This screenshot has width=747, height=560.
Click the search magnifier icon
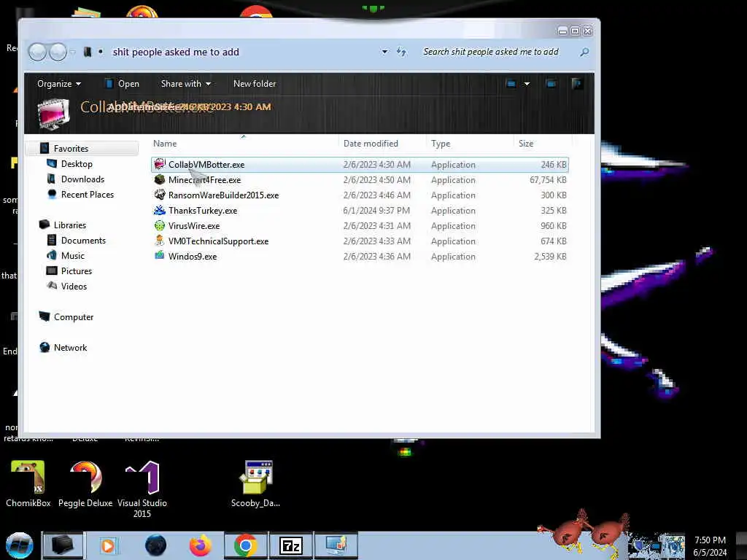pos(584,52)
